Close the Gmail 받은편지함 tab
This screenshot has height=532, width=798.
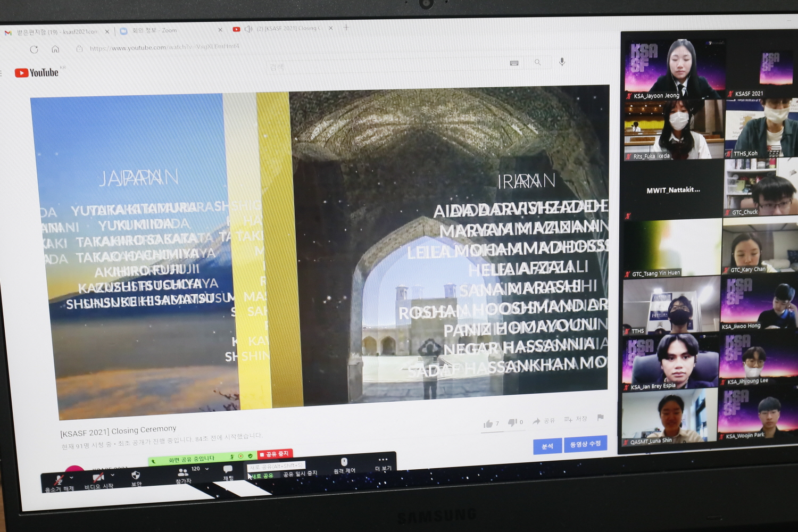107,32
